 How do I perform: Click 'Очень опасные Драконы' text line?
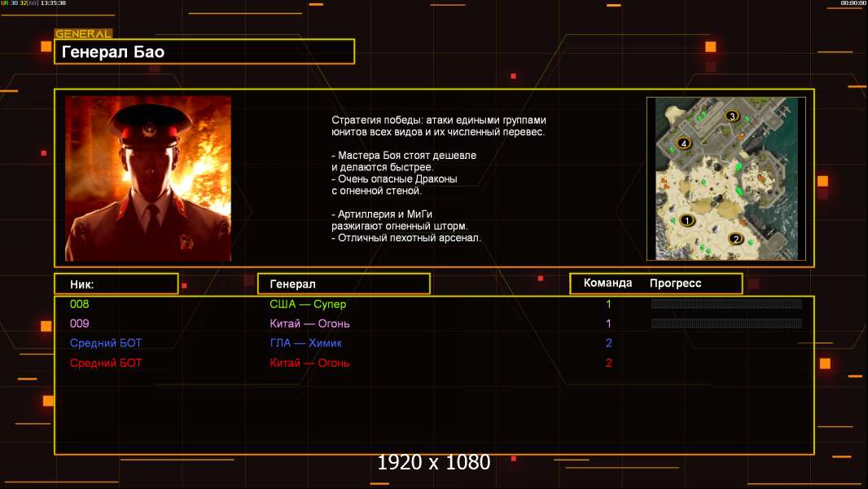pyautogui.click(x=394, y=178)
